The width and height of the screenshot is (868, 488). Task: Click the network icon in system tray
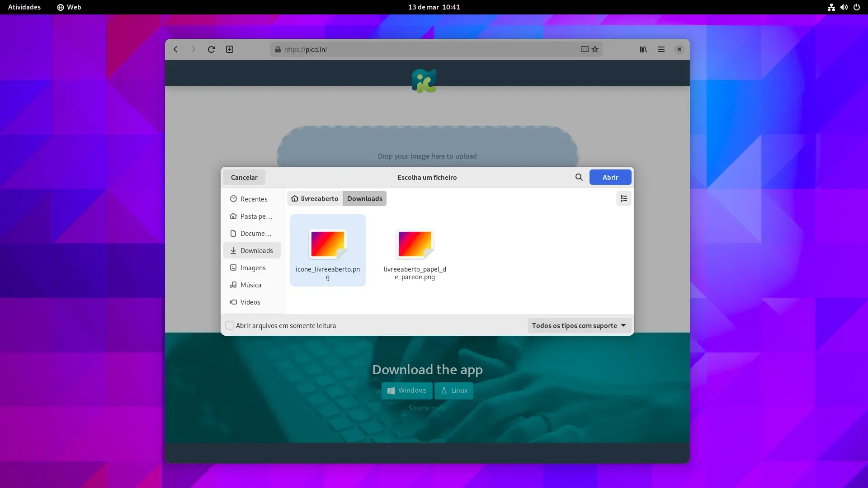[831, 7]
